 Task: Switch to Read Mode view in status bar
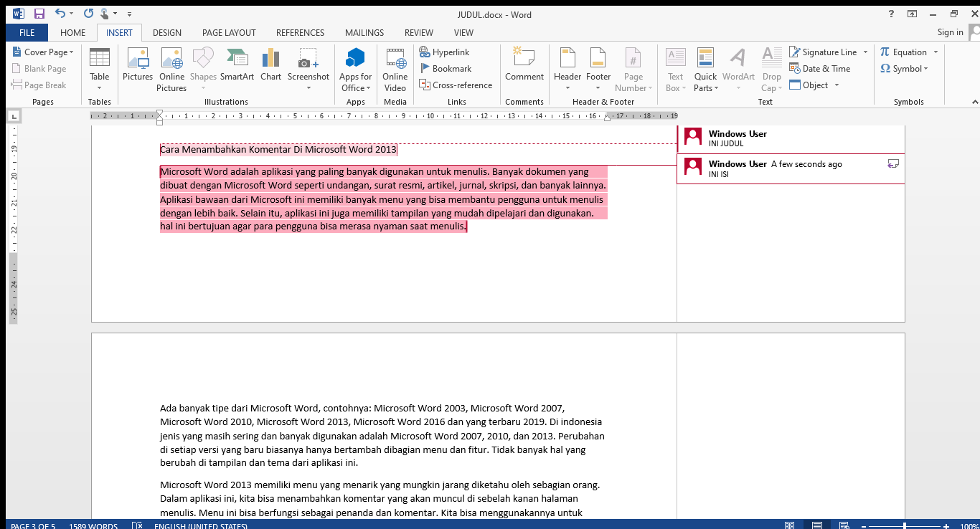coord(789,525)
